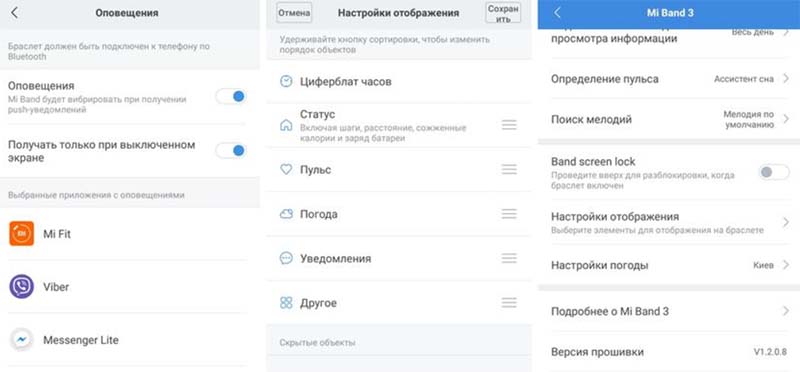Tap the Киев weather location value
Viewport: 800px width, 372px height.
[763, 265]
